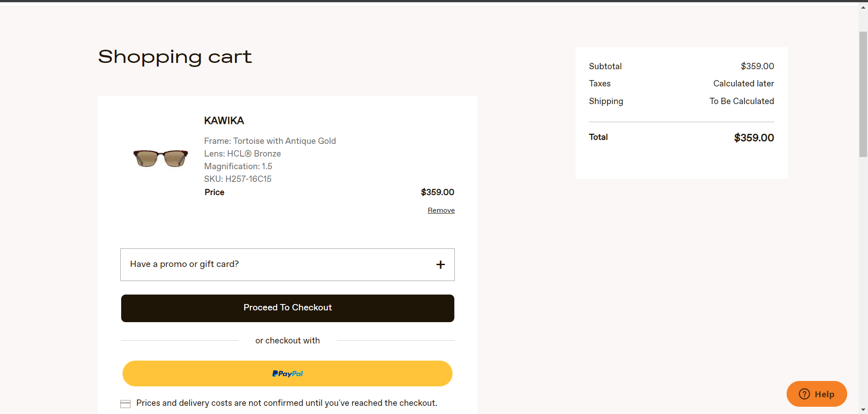Image resolution: width=868 pixels, height=414 pixels.
Task: Remove the Kawika item from the cart
Action: (x=441, y=210)
